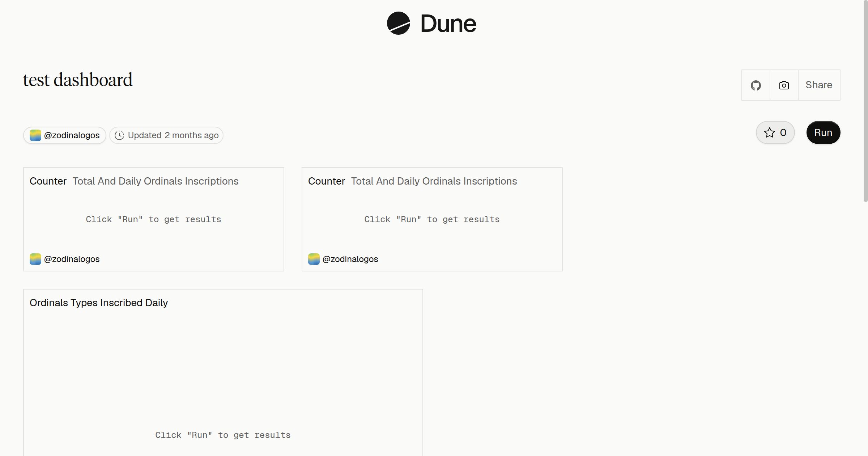
Task: Open 'Ordinals Types Inscribed Daily' chart title
Action: click(99, 303)
